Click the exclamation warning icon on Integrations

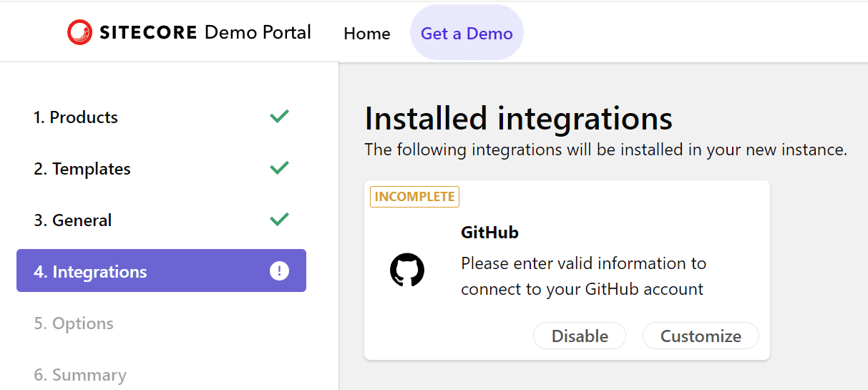(x=279, y=271)
